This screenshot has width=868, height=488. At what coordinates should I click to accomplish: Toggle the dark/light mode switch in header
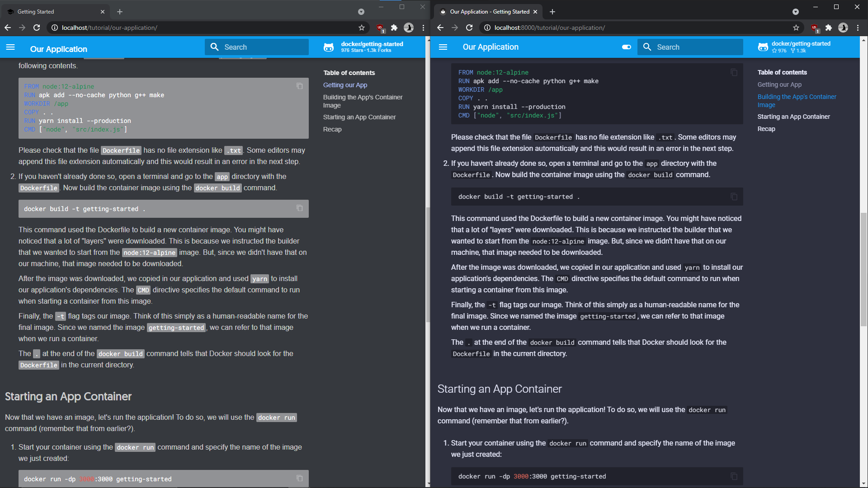point(627,47)
